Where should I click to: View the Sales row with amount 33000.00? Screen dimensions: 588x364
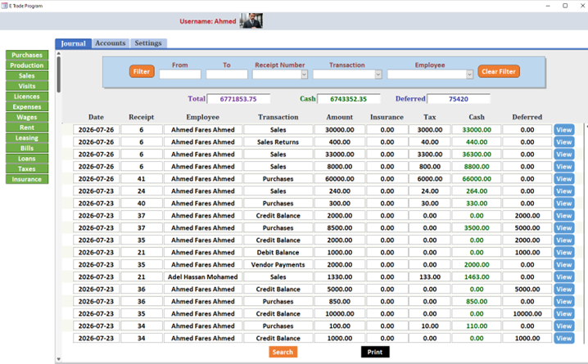point(564,155)
